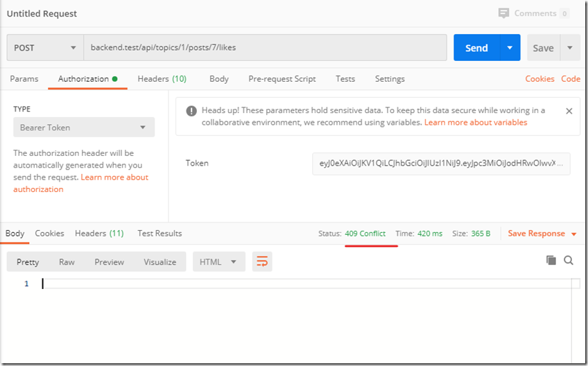Click the Comments speech bubble icon
The width and height of the screenshot is (588, 366).
coord(503,13)
